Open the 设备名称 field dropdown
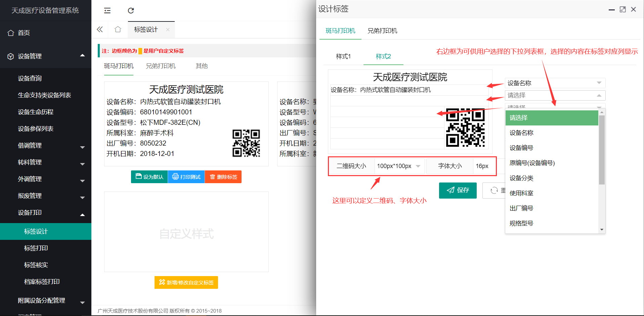 tap(555, 83)
